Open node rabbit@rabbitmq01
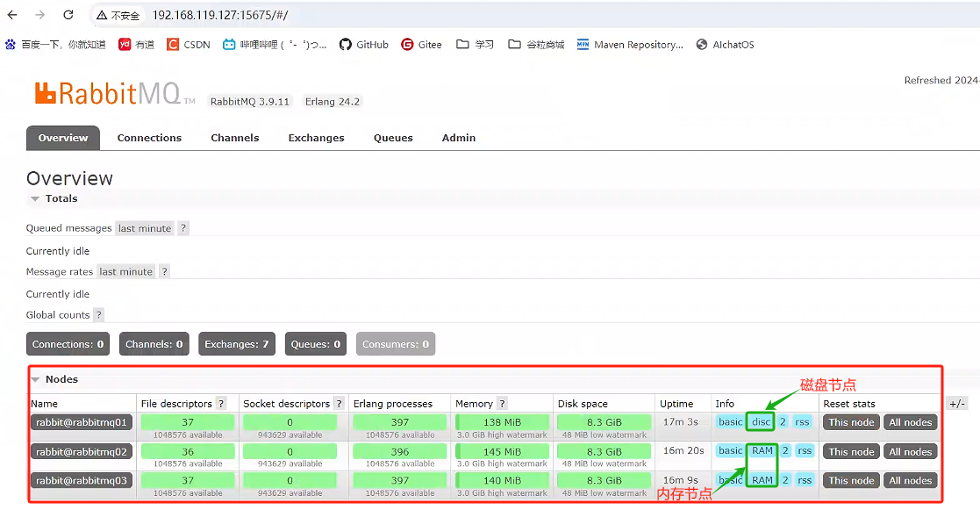 click(x=82, y=422)
